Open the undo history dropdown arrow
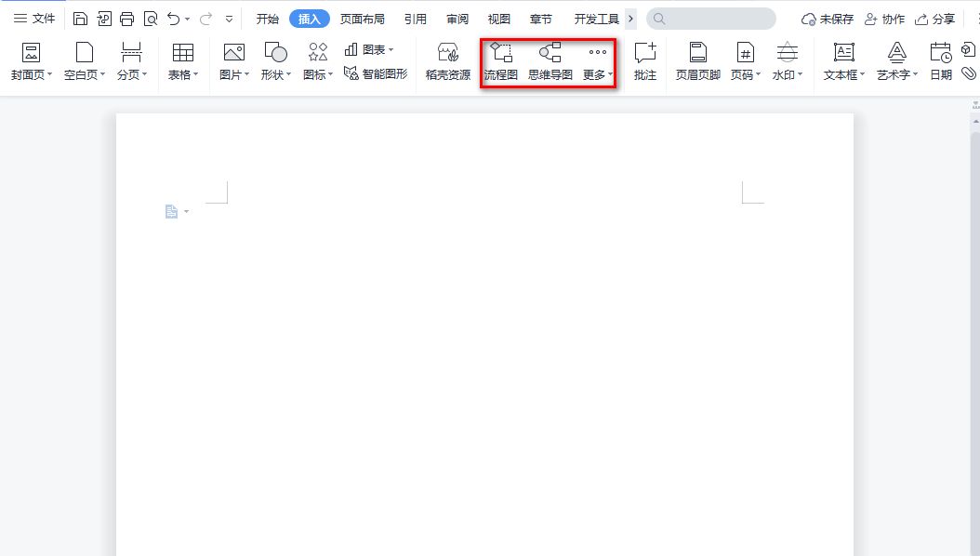This screenshot has width=980, height=556. point(188,20)
